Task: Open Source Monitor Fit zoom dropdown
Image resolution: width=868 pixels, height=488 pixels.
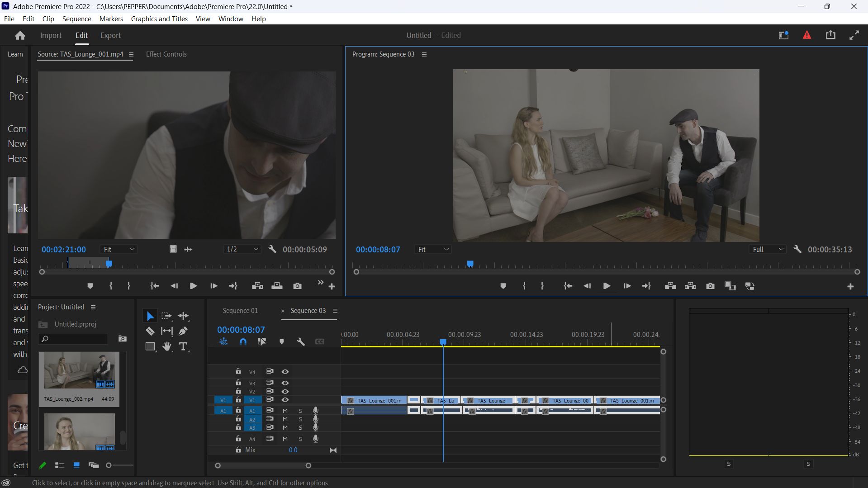Action: click(x=119, y=249)
